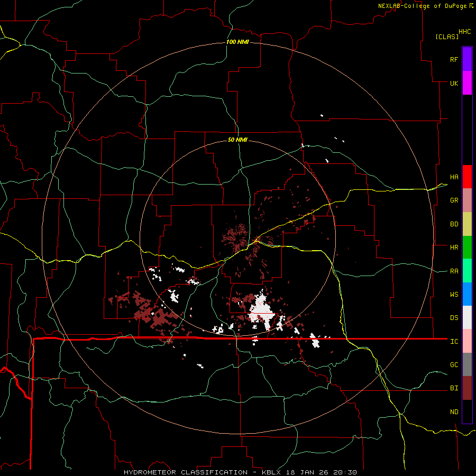Screen dimensions: 476x476
Task: Click the 50 NMI range ring label
Action: [237, 140]
